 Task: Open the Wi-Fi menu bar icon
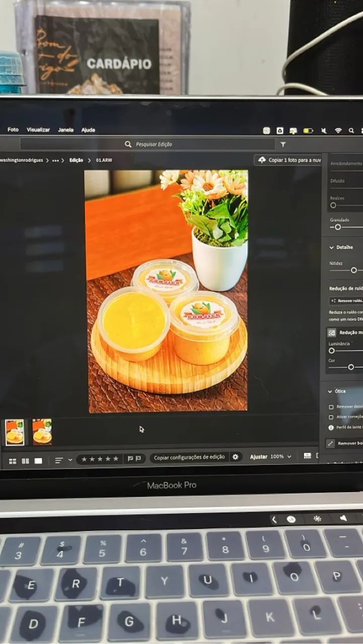[338, 131]
